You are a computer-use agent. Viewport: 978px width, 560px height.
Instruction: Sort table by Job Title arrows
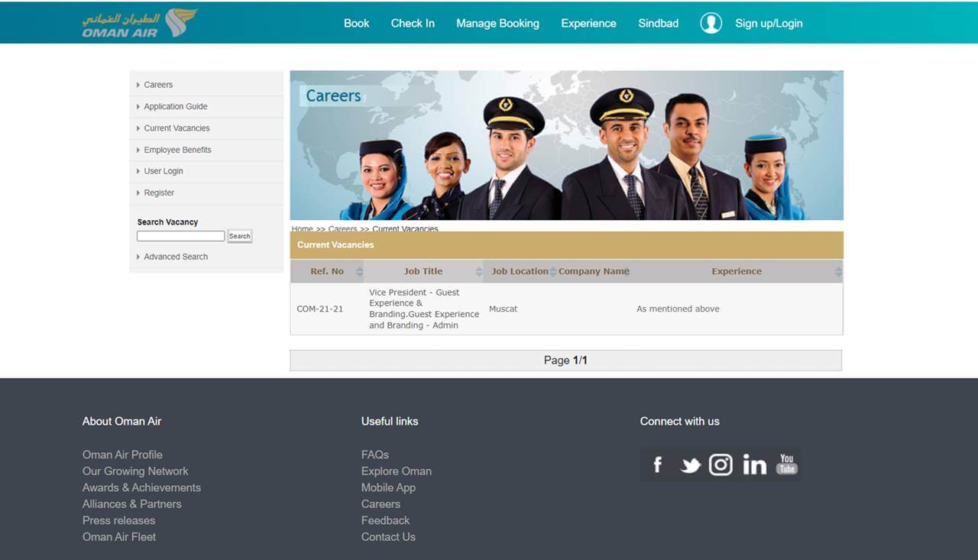pos(479,271)
